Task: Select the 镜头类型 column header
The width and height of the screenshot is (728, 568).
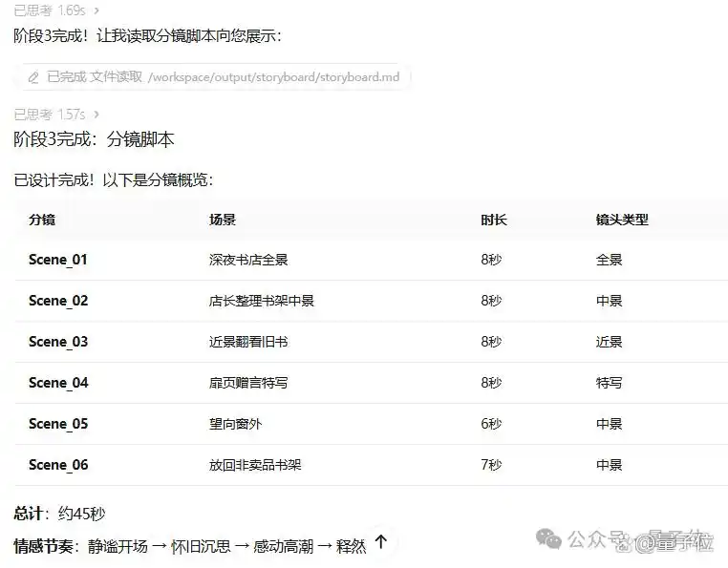Action: tap(622, 220)
